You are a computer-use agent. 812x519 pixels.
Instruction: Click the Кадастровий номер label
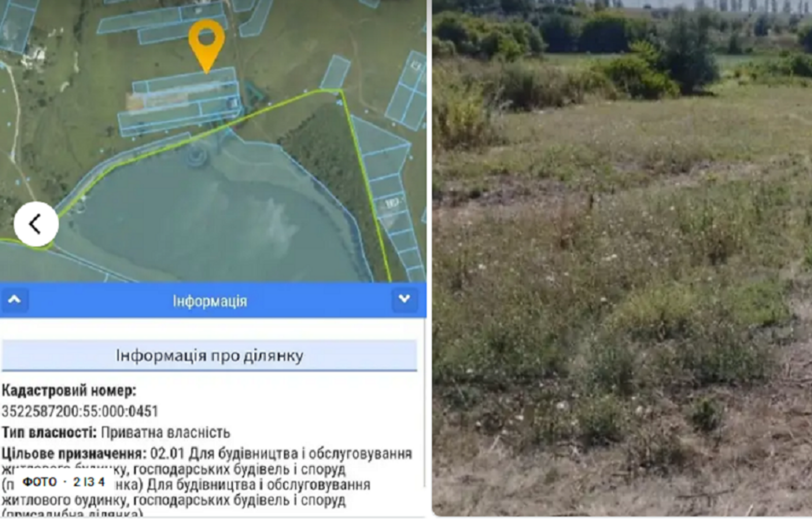point(69,390)
